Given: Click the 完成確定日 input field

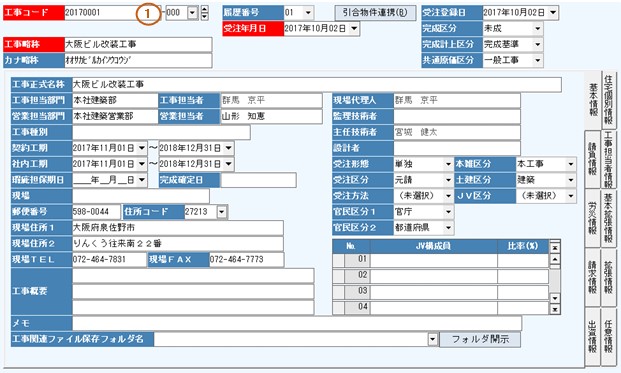Looking at the screenshot, I should [258, 180].
